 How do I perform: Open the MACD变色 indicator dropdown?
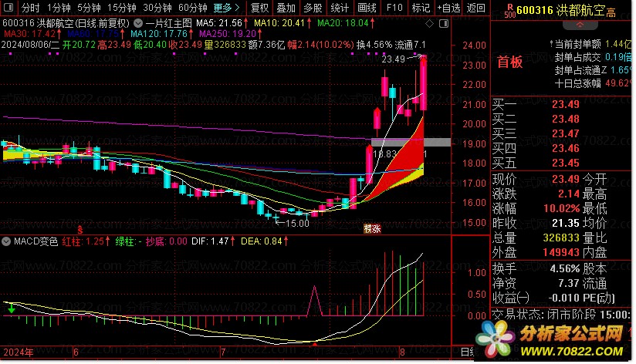pos(6,241)
